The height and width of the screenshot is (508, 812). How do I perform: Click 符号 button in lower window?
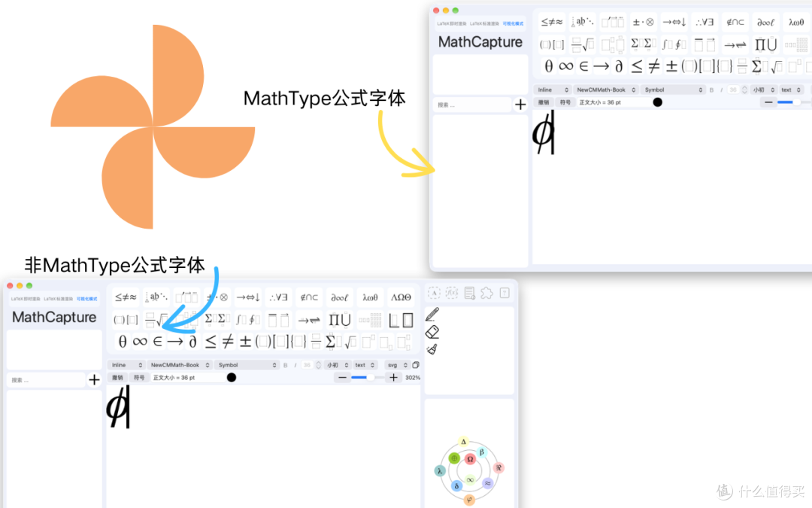[139, 377]
